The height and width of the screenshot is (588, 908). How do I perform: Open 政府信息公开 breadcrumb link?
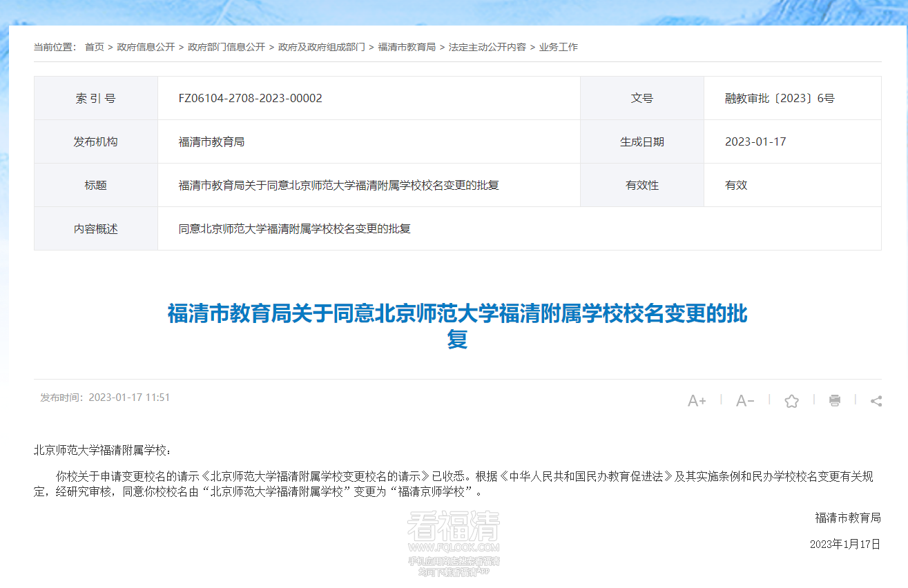[x=146, y=47]
